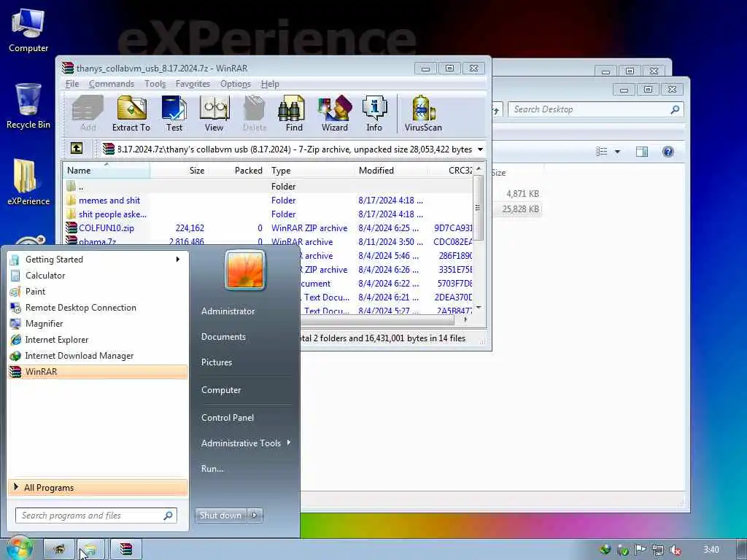Click the Windows Start orb
Viewport: 747px width, 560px height.
point(18,548)
